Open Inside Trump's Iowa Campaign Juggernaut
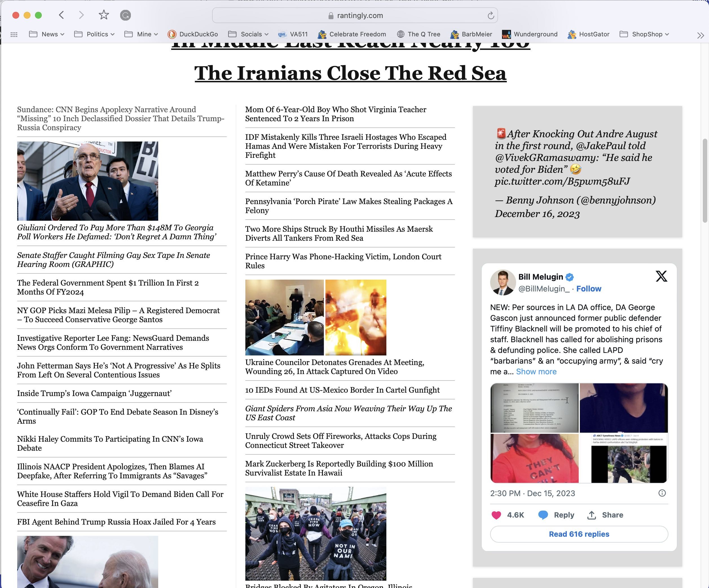 pos(94,393)
